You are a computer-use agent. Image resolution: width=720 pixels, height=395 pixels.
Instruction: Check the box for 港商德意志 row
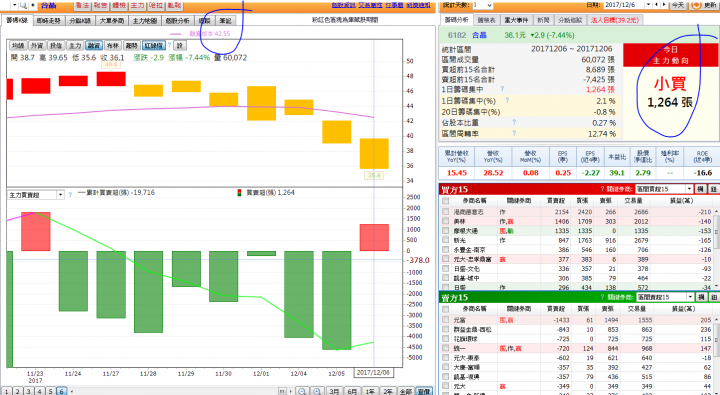(x=445, y=212)
